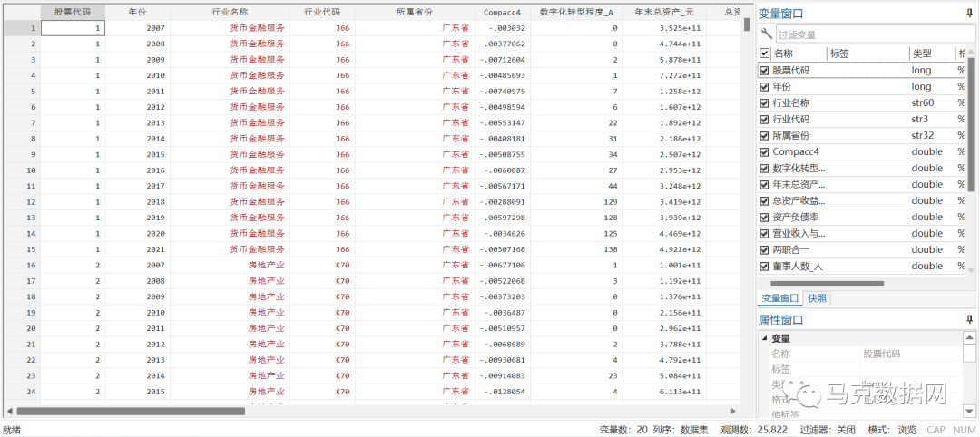Viewport: 980px width, 437px height.
Task: Click the data grid horizontal scrollbar thumb
Action: 130,412
